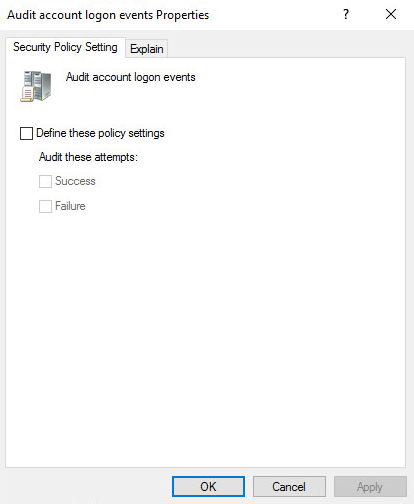Click the server policy icon
414x504 pixels.
coord(36,86)
